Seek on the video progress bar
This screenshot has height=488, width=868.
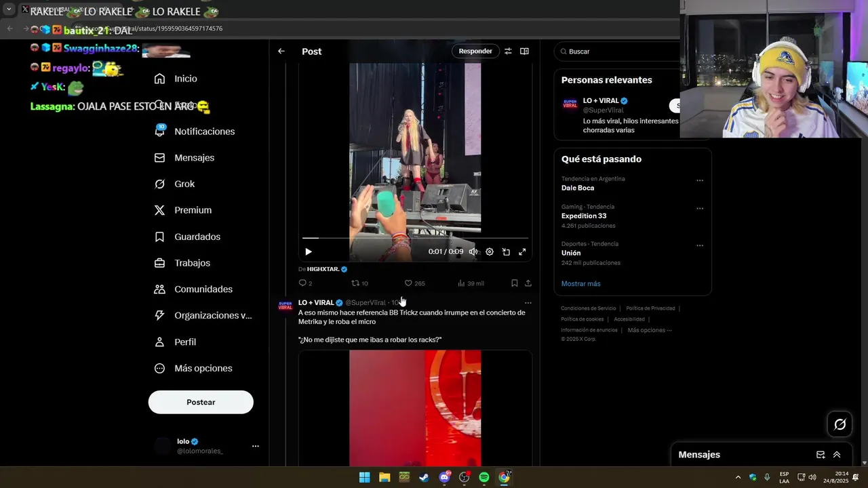pyautogui.click(x=415, y=238)
